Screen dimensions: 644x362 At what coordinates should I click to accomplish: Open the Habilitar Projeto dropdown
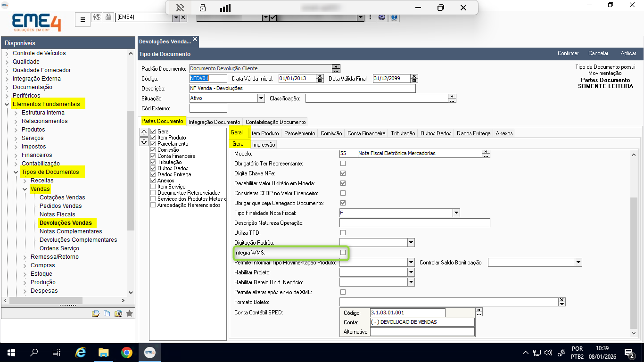point(411,272)
